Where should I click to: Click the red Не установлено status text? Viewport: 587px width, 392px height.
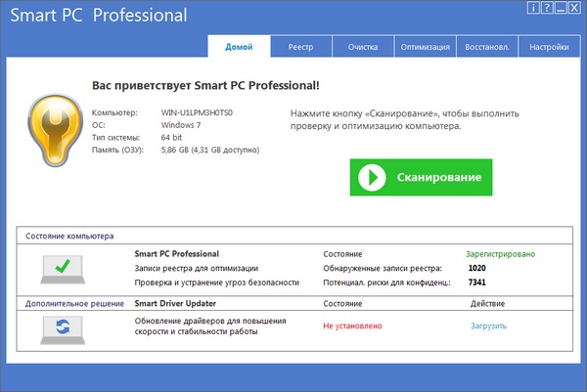351,327
